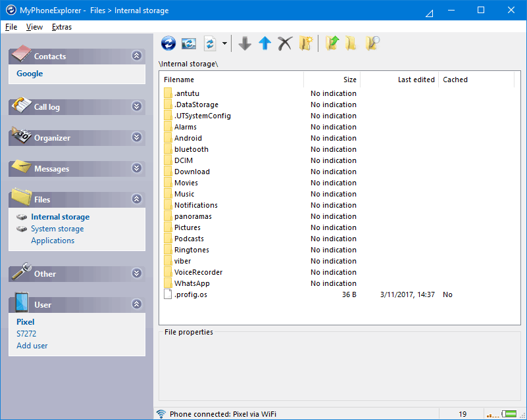
Task: Select the .DataStorage folder name
Action: pos(196,105)
